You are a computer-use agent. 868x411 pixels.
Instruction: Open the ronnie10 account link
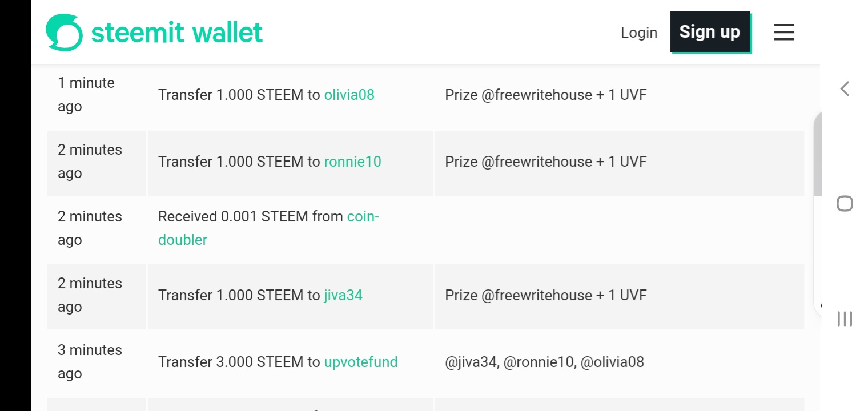[352, 162]
